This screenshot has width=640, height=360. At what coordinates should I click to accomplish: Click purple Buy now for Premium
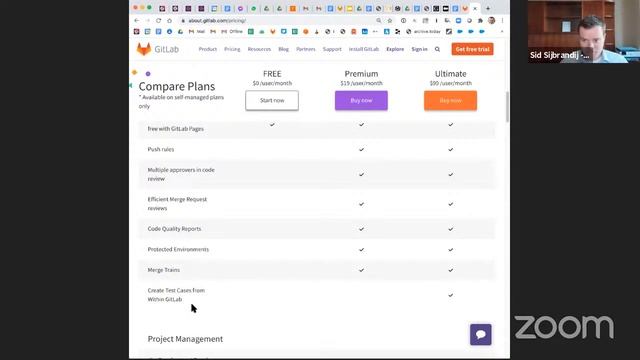361,100
